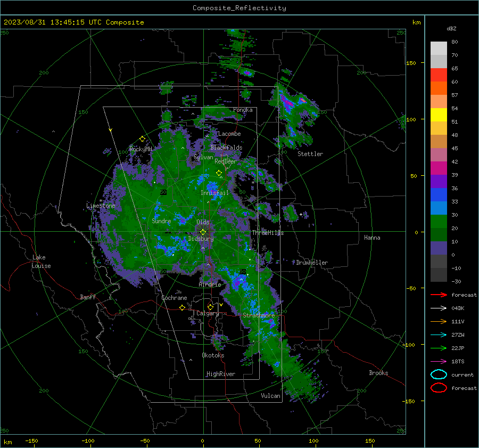Click the Cochrane city label
The height and width of the screenshot is (448, 479).
[x=174, y=298]
